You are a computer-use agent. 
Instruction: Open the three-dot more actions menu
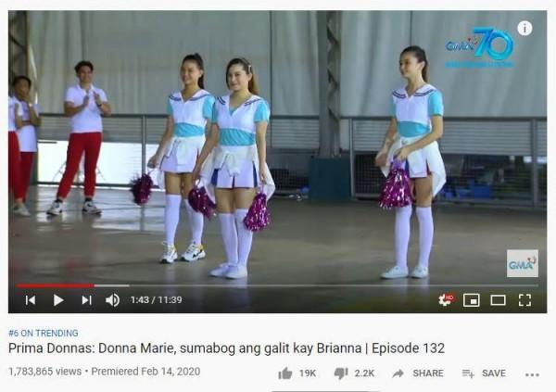532,374
